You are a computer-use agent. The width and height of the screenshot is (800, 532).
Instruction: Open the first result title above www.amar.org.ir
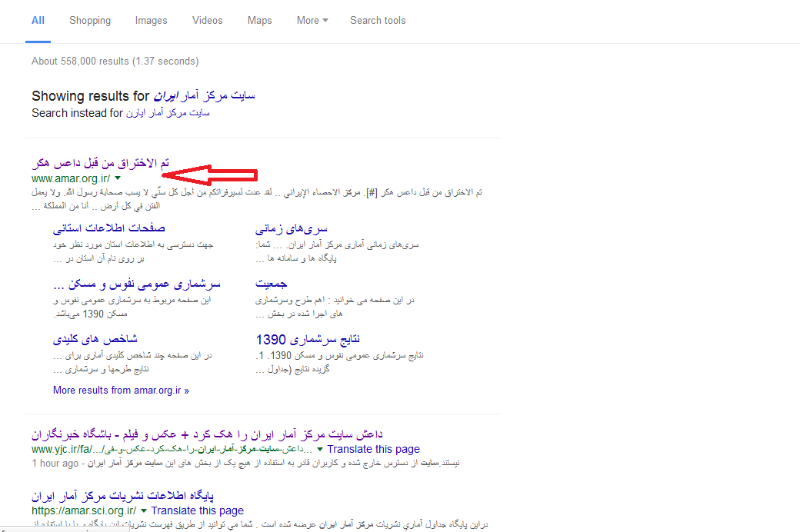click(x=100, y=163)
